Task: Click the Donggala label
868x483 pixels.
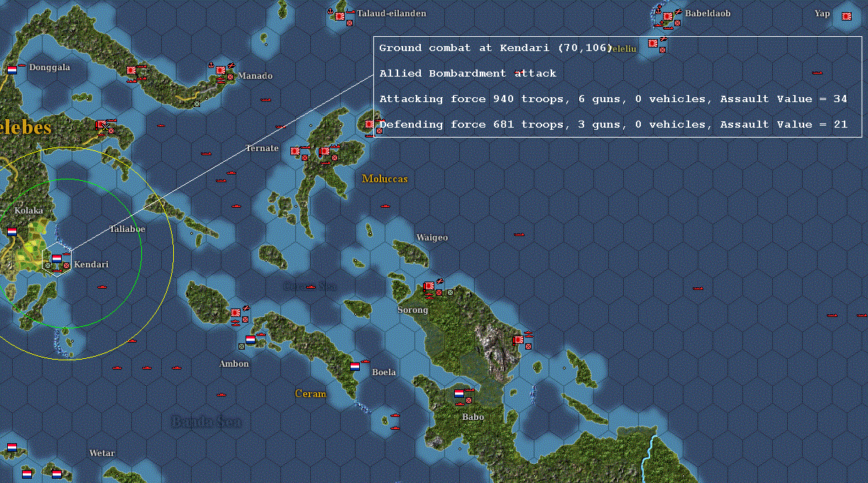Action: [x=50, y=67]
